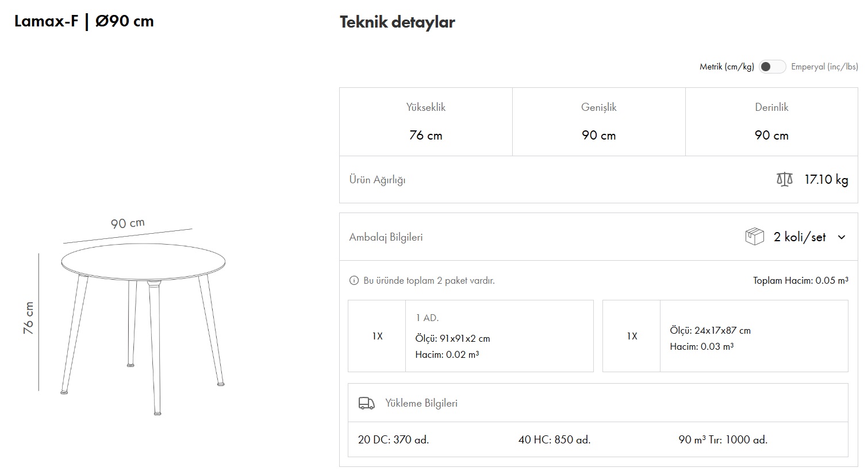
Task: Click the weight scale icon
Action: click(x=784, y=180)
